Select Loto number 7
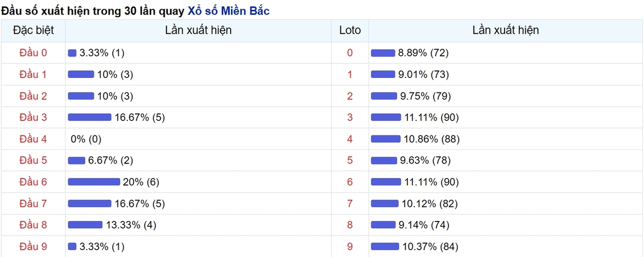Viewport: 644px width, 257px height. click(x=350, y=203)
